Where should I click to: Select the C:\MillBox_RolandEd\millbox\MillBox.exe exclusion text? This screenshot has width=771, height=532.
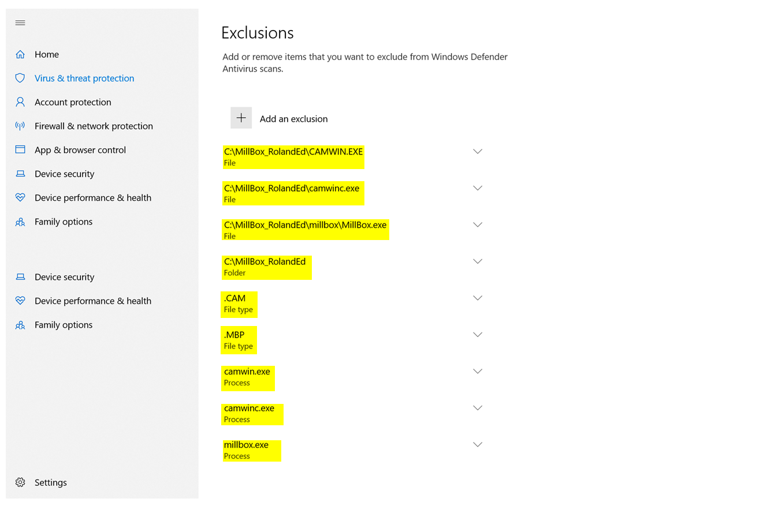pyautogui.click(x=305, y=224)
